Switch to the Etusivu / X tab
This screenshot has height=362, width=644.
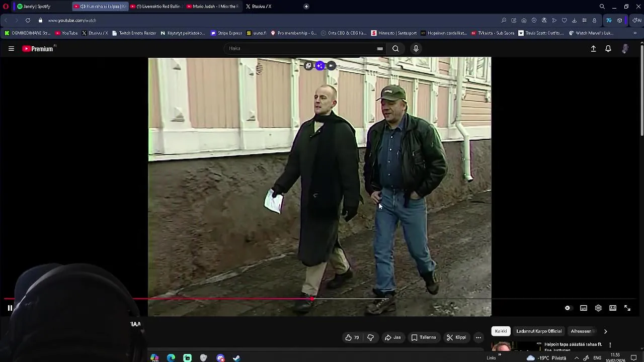(x=270, y=7)
